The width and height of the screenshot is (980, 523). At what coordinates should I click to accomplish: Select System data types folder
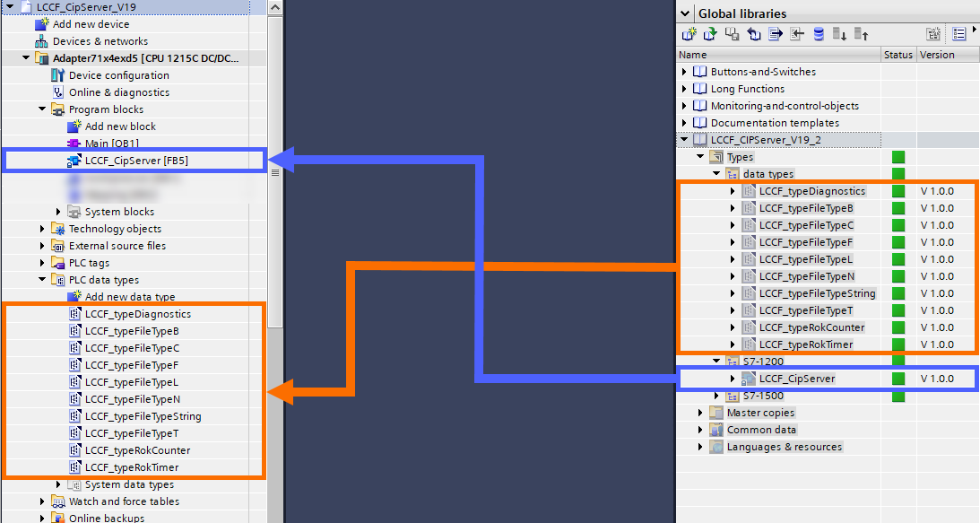[x=129, y=484]
